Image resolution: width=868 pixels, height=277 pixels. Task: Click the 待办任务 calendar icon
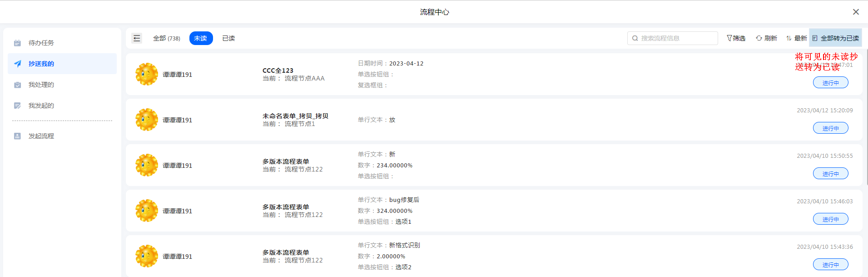tap(18, 43)
